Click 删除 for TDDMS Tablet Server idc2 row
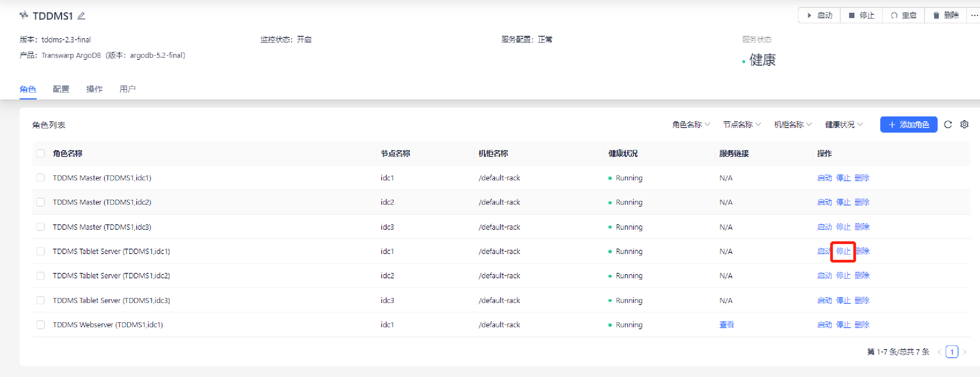This screenshot has width=980, height=377. [x=862, y=276]
